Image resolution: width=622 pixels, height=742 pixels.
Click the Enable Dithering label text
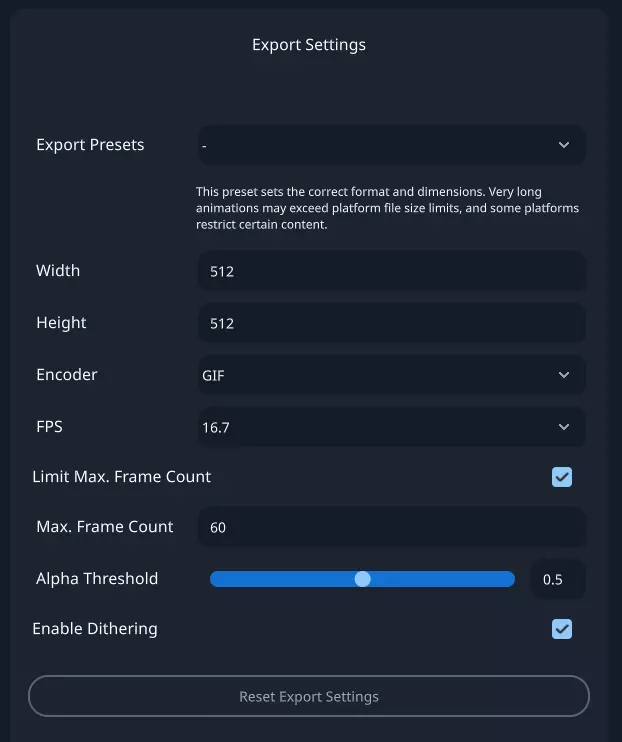(x=95, y=629)
